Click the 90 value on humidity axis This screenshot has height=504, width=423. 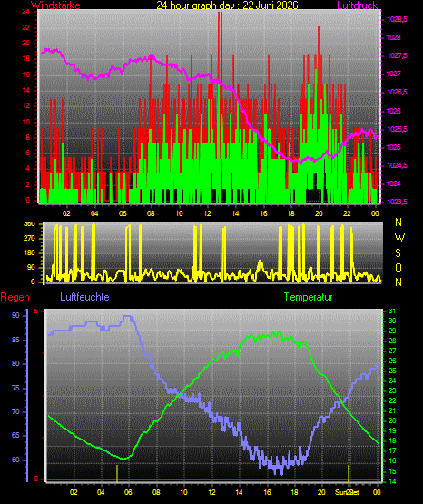coord(15,315)
